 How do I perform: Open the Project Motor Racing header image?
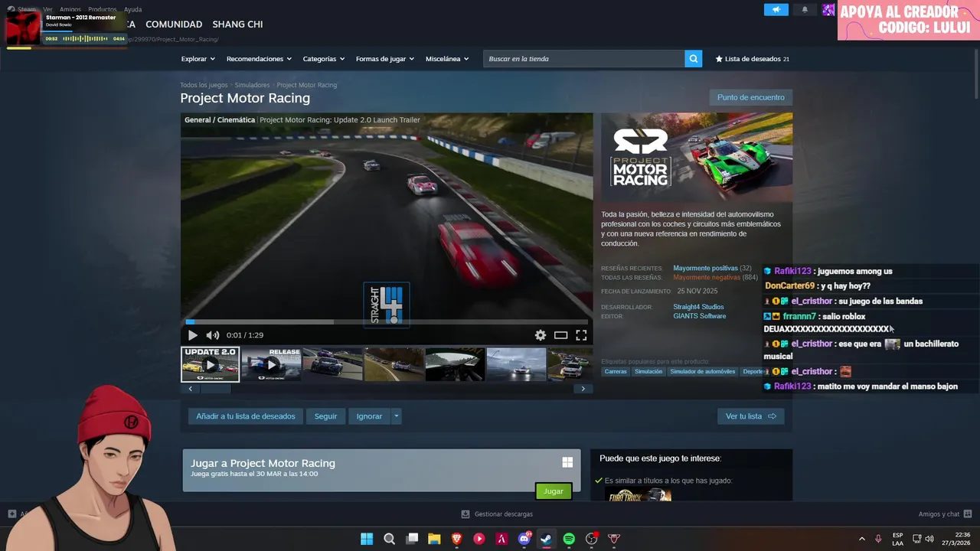697,158
